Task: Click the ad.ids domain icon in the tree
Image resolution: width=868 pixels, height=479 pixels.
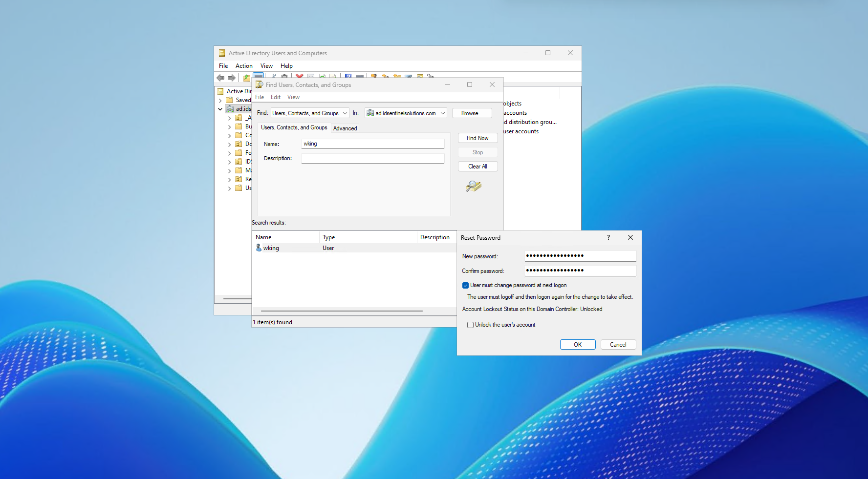Action: coord(230,109)
